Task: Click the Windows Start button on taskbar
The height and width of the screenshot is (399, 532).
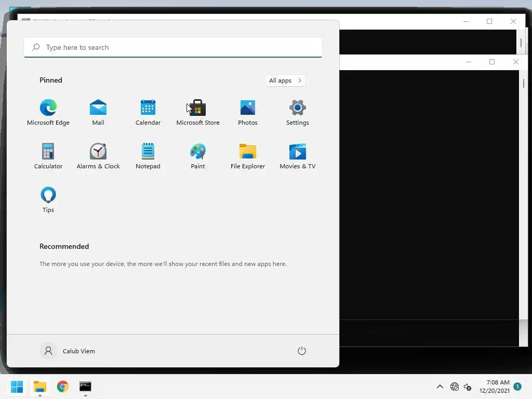Action: tap(17, 387)
